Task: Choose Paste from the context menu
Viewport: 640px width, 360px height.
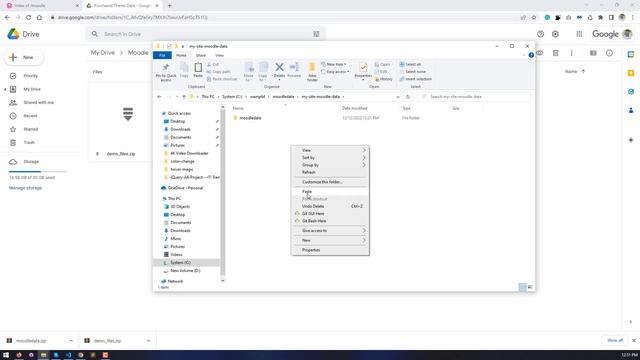Action: pos(330,191)
